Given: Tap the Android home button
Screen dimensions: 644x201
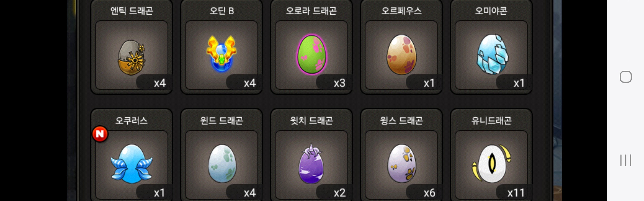Looking at the screenshot, I should (x=626, y=77).
